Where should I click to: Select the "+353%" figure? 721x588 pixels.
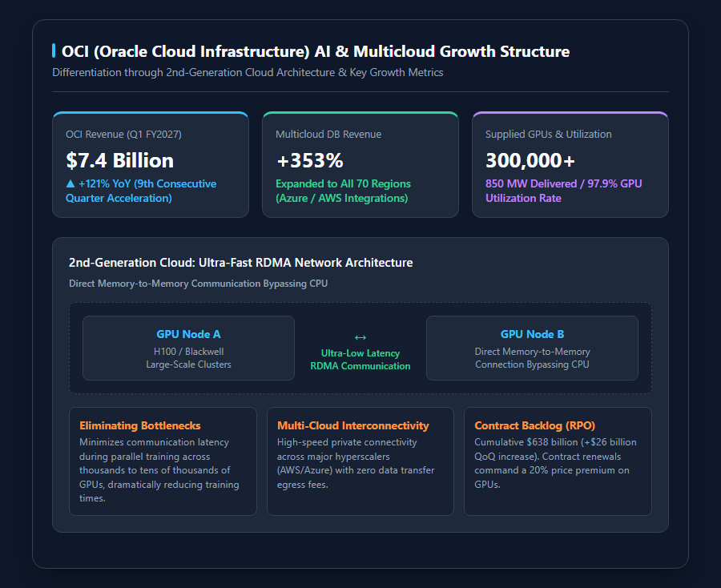310,160
